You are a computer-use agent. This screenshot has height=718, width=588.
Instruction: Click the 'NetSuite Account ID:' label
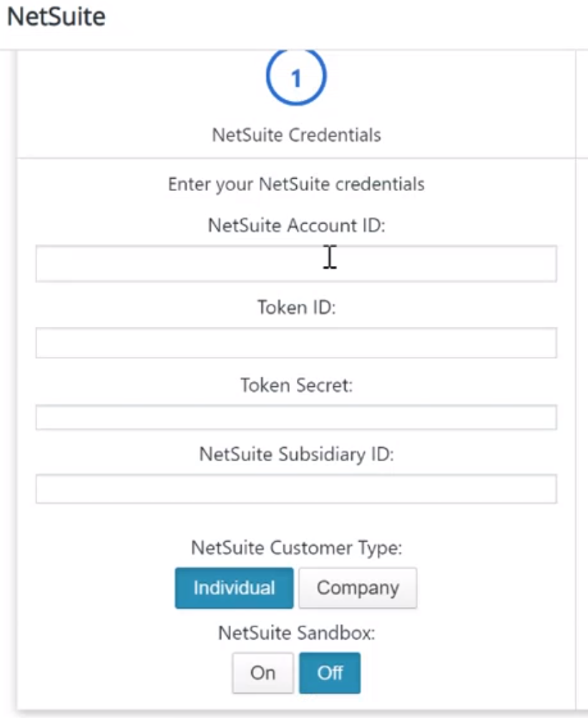click(x=296, y=226)
